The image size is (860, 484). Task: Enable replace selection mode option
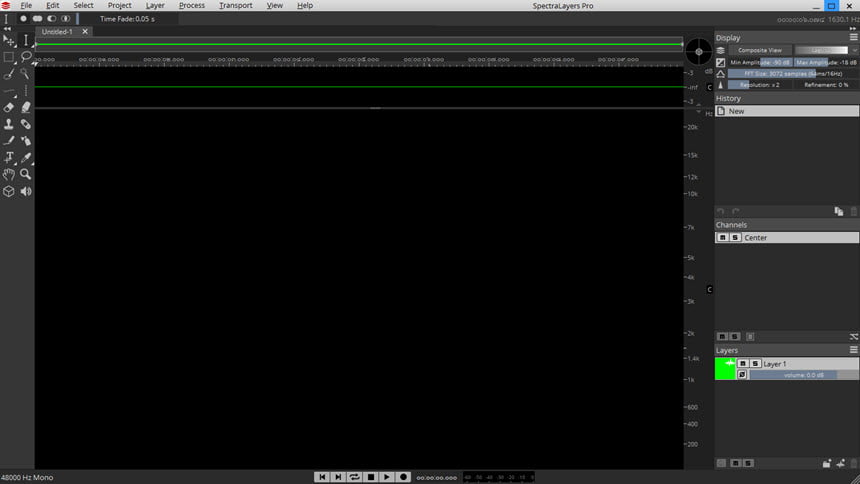(23, 19)
